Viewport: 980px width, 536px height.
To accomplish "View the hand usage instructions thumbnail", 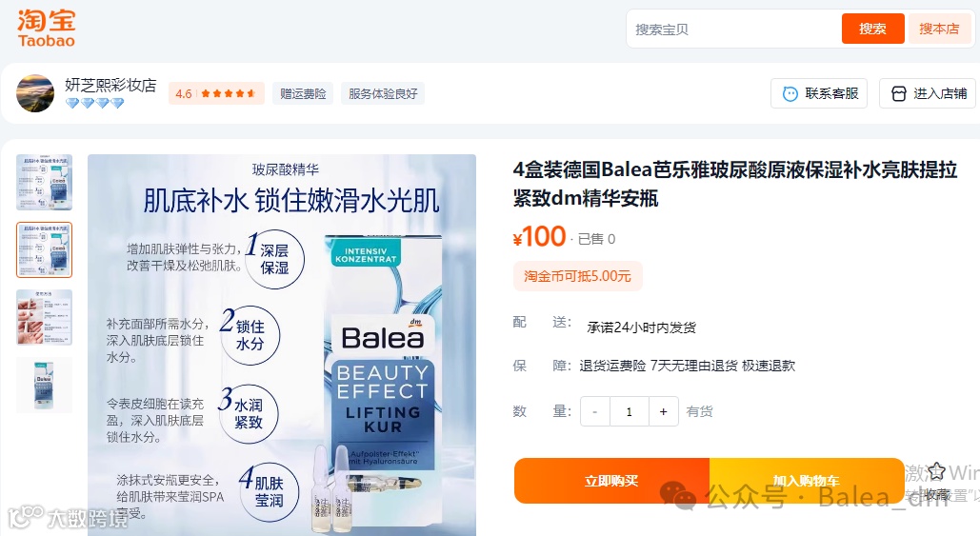I will pyautogui.click(x=45, y=317).
